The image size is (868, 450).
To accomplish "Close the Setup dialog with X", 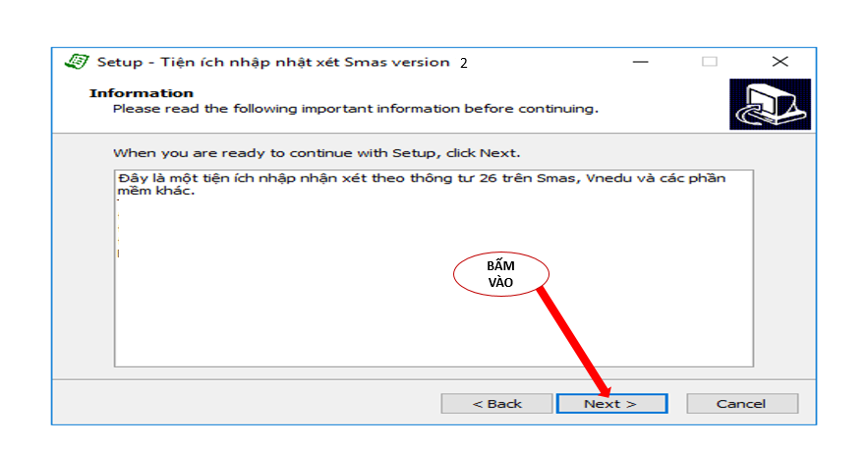I will 780,62.
